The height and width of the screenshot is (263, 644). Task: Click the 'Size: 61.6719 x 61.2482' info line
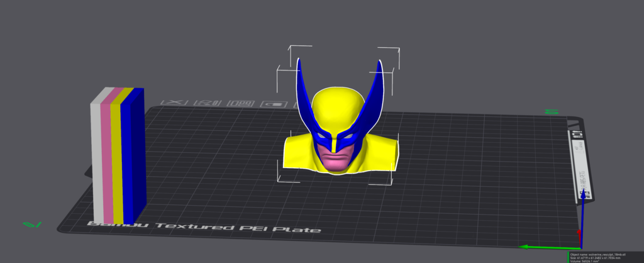coord(595,258)
